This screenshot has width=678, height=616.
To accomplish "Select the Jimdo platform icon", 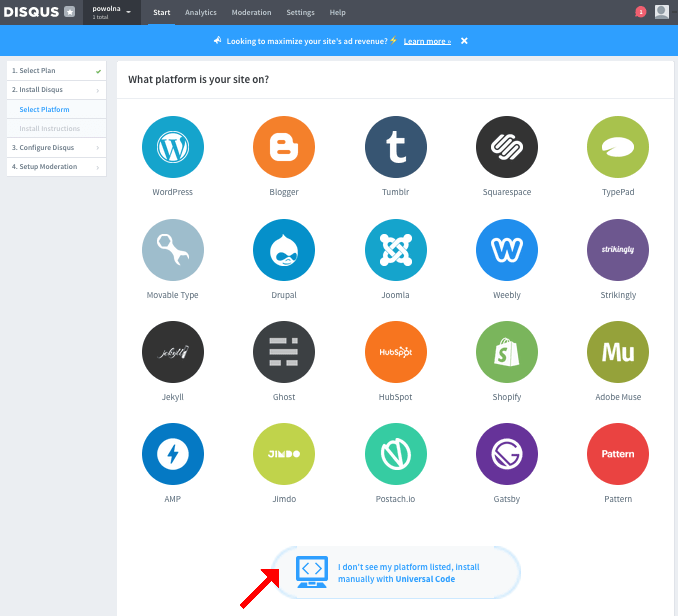I will (284, 454).
